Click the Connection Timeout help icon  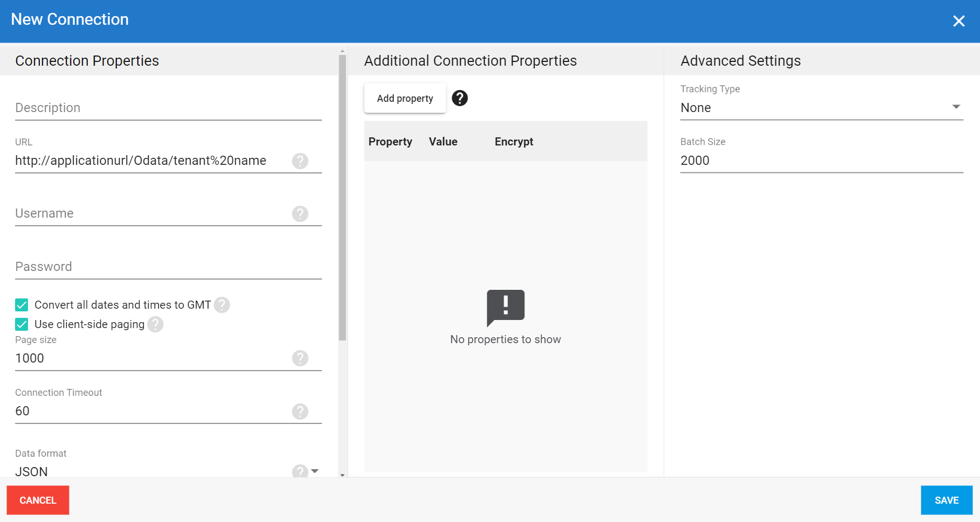[300, 412]
